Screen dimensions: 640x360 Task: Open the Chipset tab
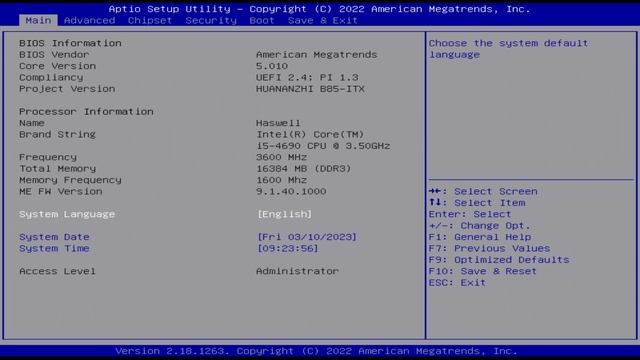[150, 20]
